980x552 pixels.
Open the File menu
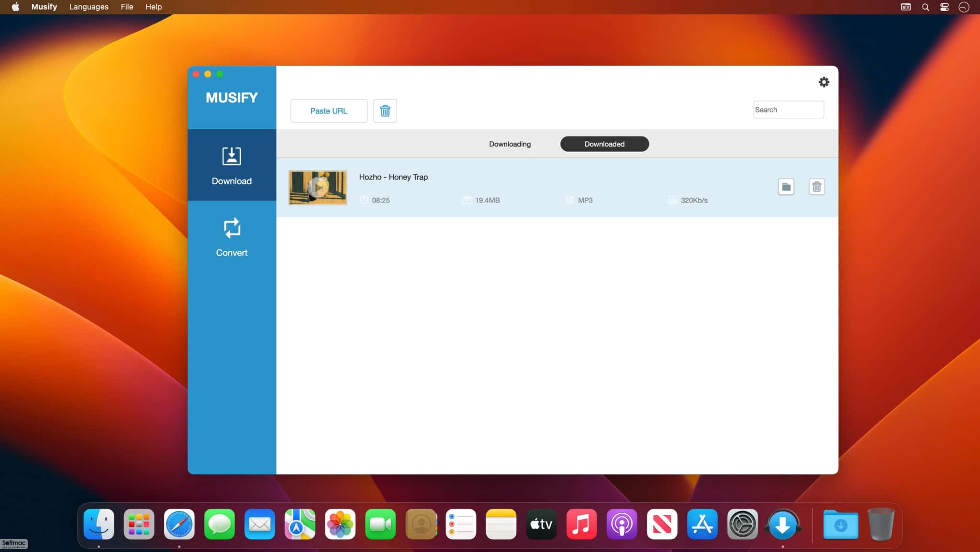pos(127,7)
